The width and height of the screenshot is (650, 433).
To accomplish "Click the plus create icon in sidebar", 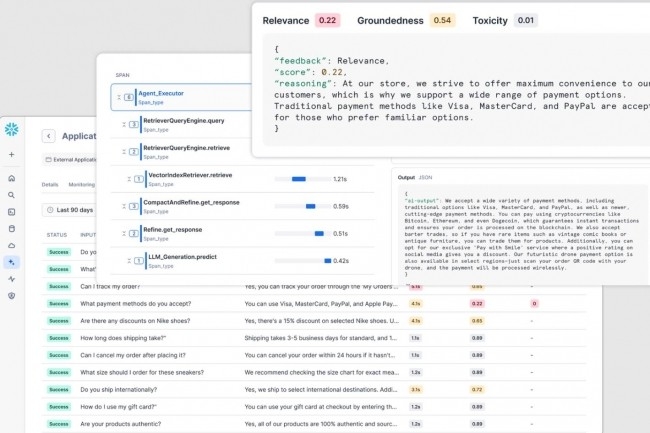I will pyautogui.click(x=12, y=155).
